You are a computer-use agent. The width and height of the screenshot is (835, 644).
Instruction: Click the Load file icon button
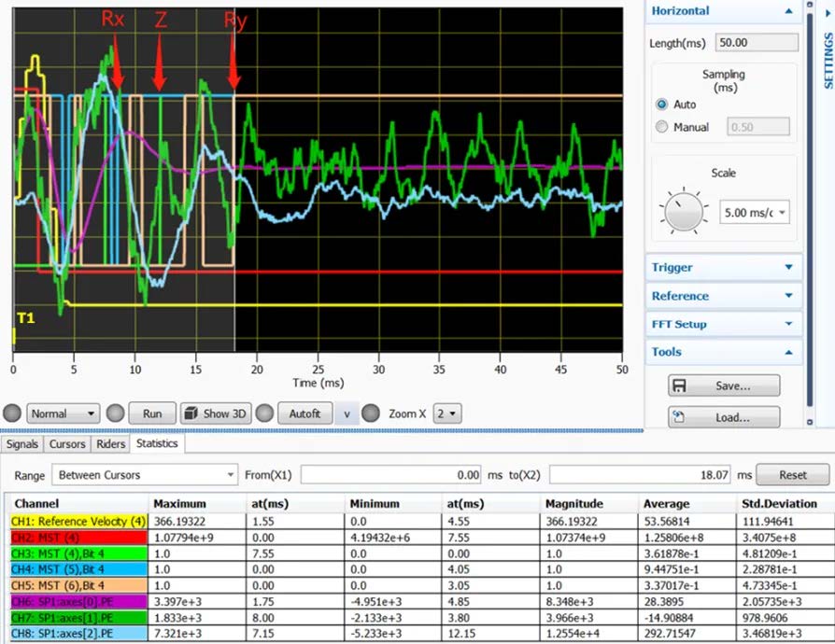(x=723, y=417)
